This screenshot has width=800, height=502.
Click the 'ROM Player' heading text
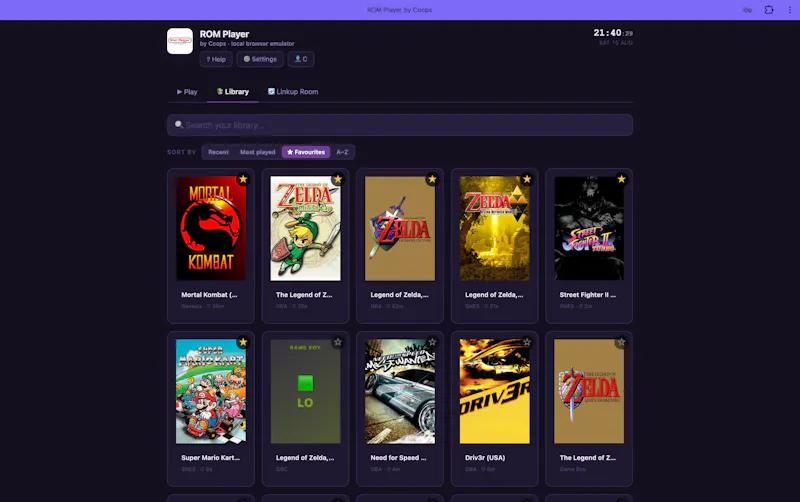224,34
